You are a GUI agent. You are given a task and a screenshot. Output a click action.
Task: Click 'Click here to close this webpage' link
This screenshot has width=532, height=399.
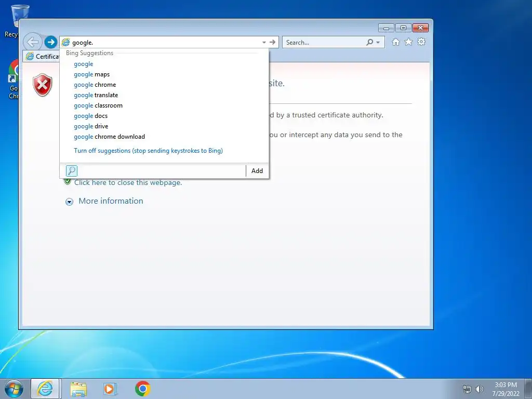128,182
